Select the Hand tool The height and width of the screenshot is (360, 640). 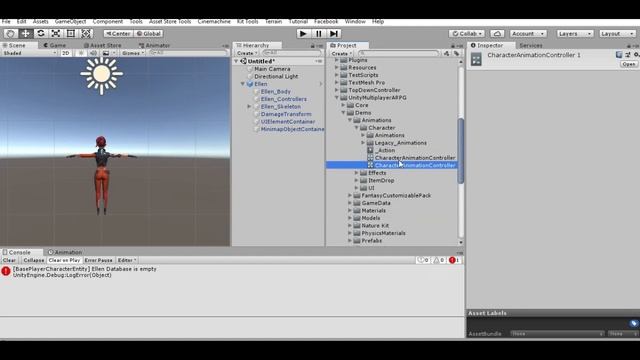point(11,33)
